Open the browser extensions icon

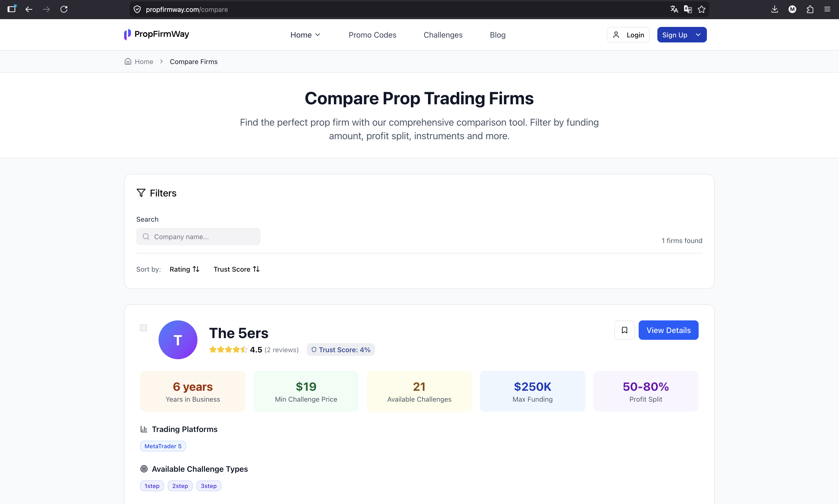[810, 9]
